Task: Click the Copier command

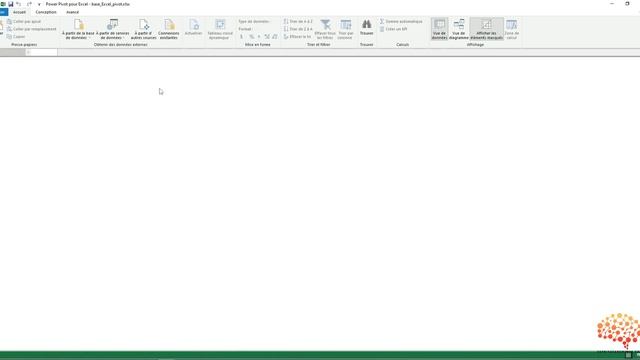Action: [16, 37]
